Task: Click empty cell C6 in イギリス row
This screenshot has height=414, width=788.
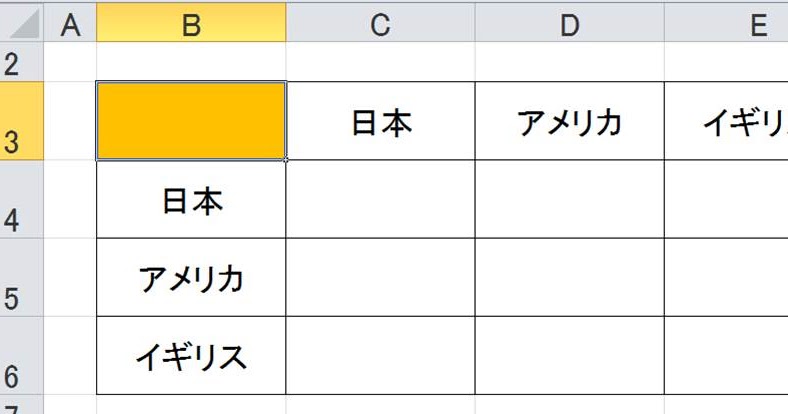Action: [x=380, y=356]
